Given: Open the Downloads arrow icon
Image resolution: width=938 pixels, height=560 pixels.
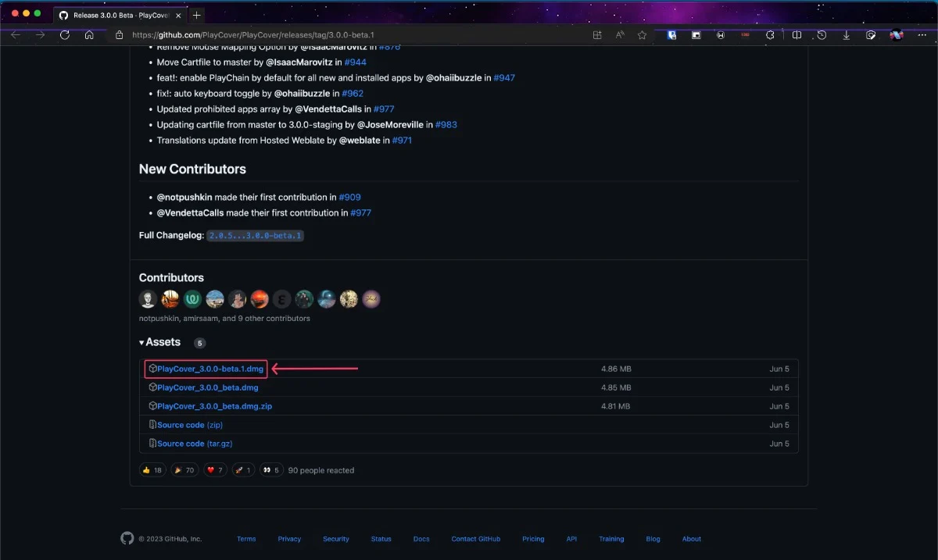Looking at the screenshot, I should 846,35.
